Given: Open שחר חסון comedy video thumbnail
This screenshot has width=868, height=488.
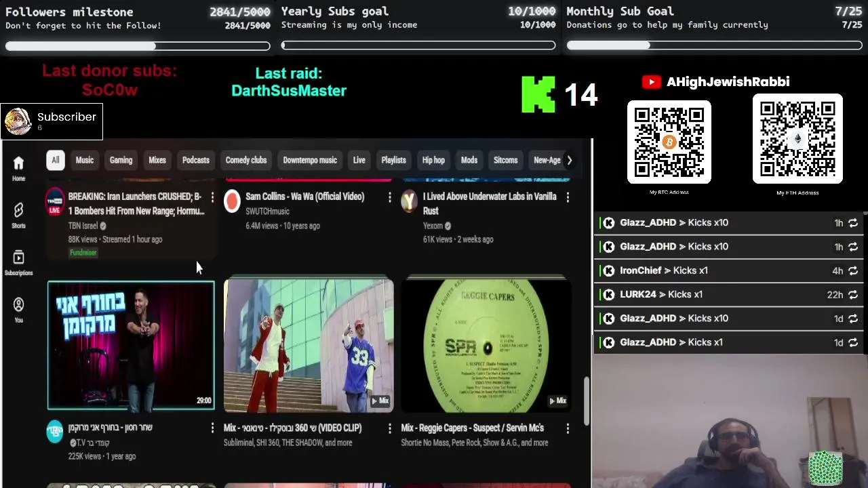Looking at the screenshot, I should coord(131,346).
